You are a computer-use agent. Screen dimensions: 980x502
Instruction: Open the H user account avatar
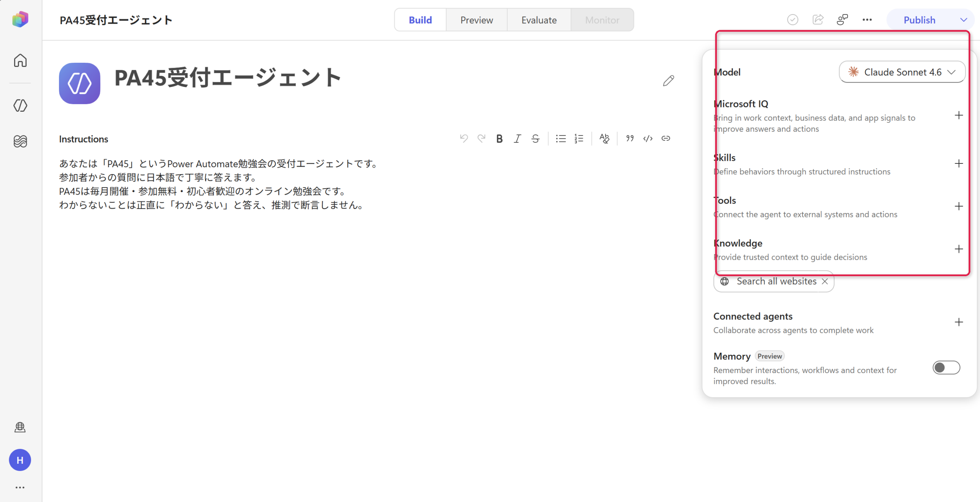tap(20, 460)
